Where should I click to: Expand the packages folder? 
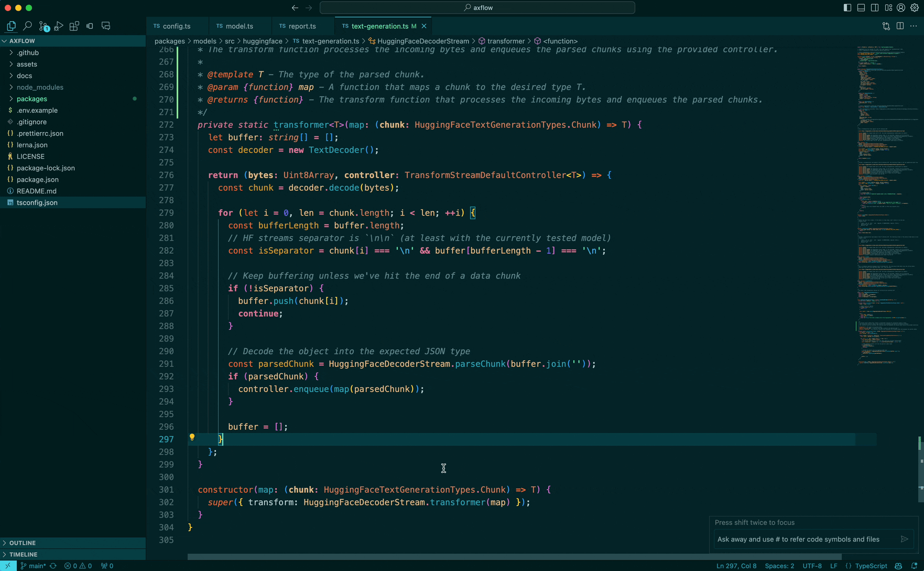point(31,99)
